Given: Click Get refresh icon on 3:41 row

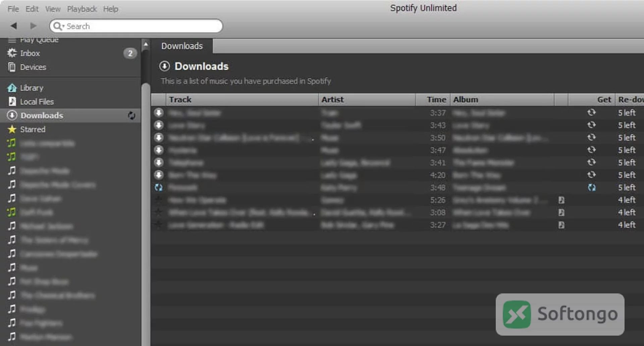Looking at the screenshot, I should 592,162.
